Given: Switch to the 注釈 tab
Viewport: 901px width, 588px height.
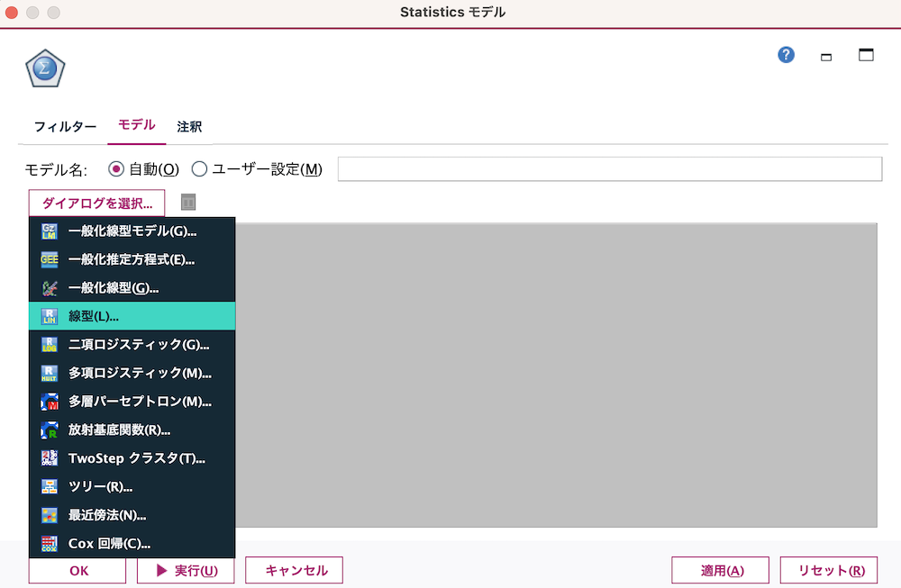Looking at the screenshot, I should coord(189,127).
